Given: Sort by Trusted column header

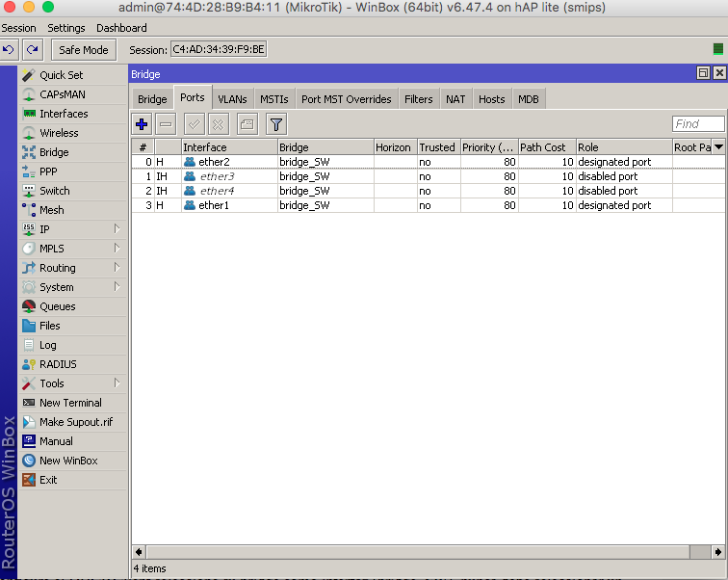Looking at the screenshot, I should click(439, 147).
